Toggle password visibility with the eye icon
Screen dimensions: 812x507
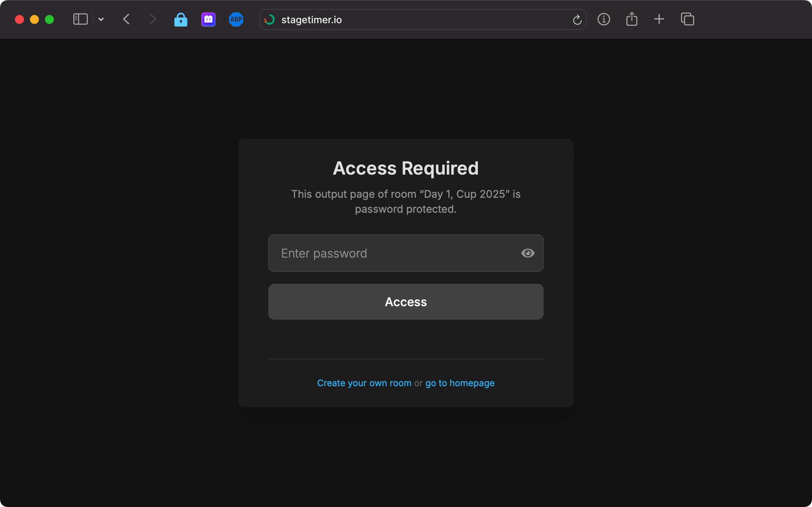(x=528, y=253)
